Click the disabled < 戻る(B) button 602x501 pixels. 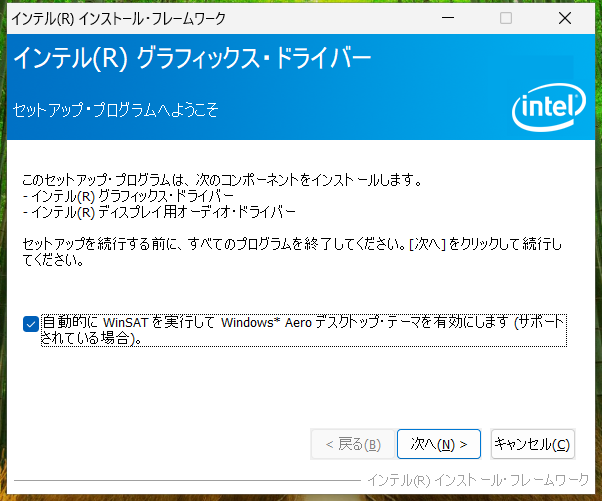353,444
